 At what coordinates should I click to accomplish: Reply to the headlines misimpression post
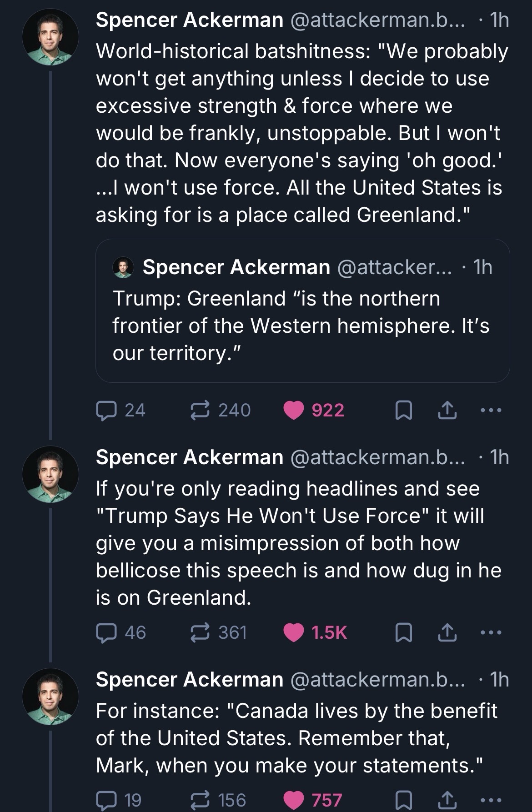(x=106, y=632)
